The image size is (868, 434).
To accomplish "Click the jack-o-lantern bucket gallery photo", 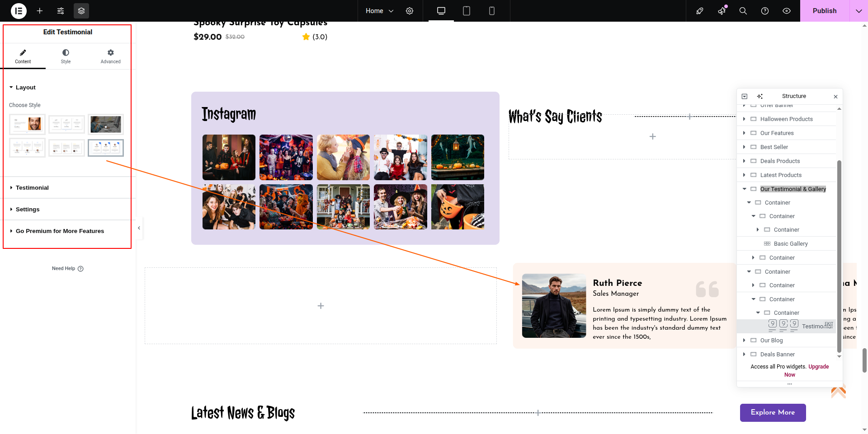I will (x=458, y=207).
